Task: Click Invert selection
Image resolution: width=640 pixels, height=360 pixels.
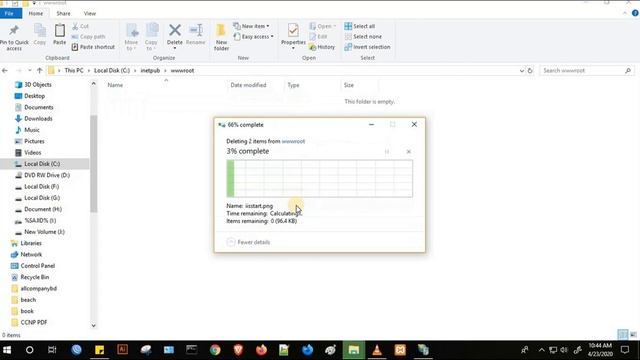Action: click(367, 47)
